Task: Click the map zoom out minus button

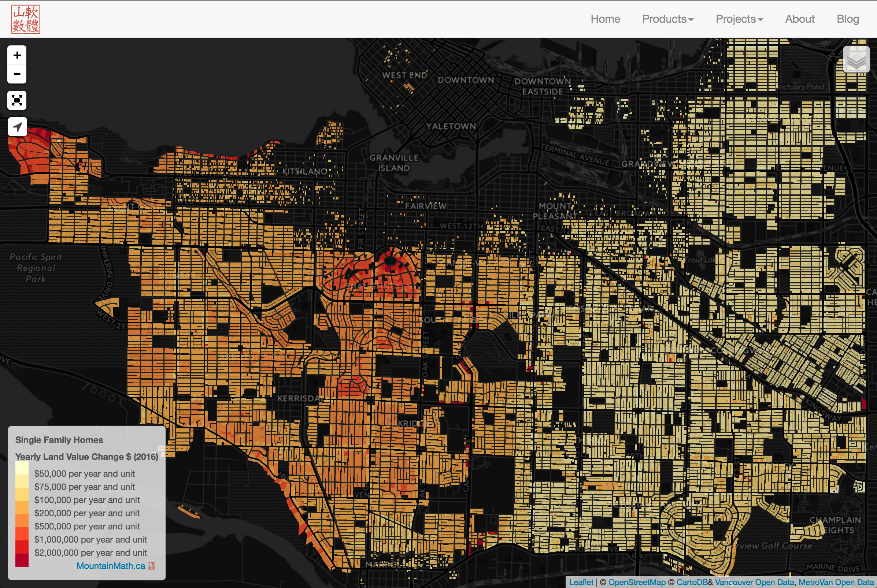Action: [17, 74]
